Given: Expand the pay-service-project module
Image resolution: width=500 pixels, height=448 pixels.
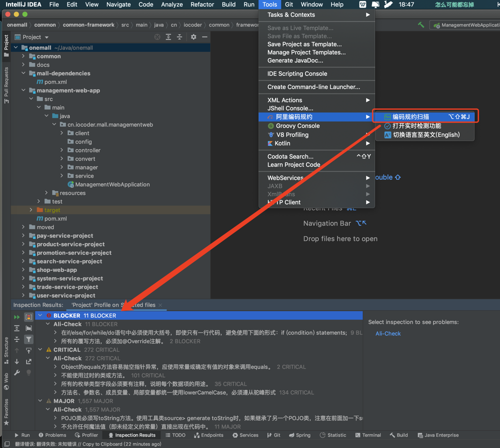Looking at the screenshot, I should pyautogui.click(x=23, y=235).
